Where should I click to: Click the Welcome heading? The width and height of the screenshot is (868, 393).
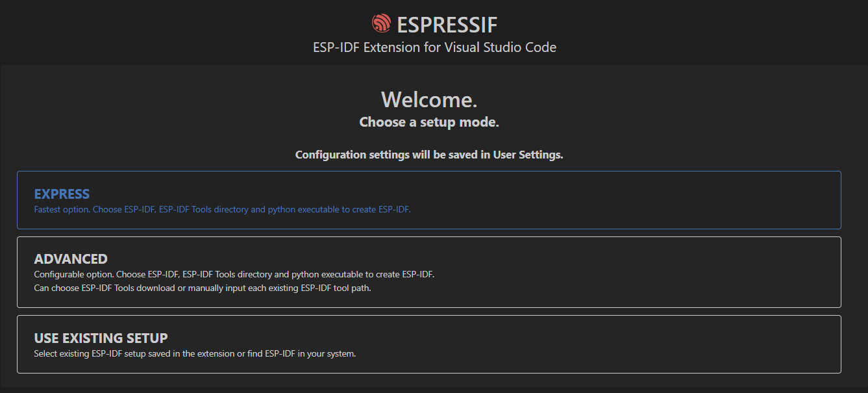429,99
